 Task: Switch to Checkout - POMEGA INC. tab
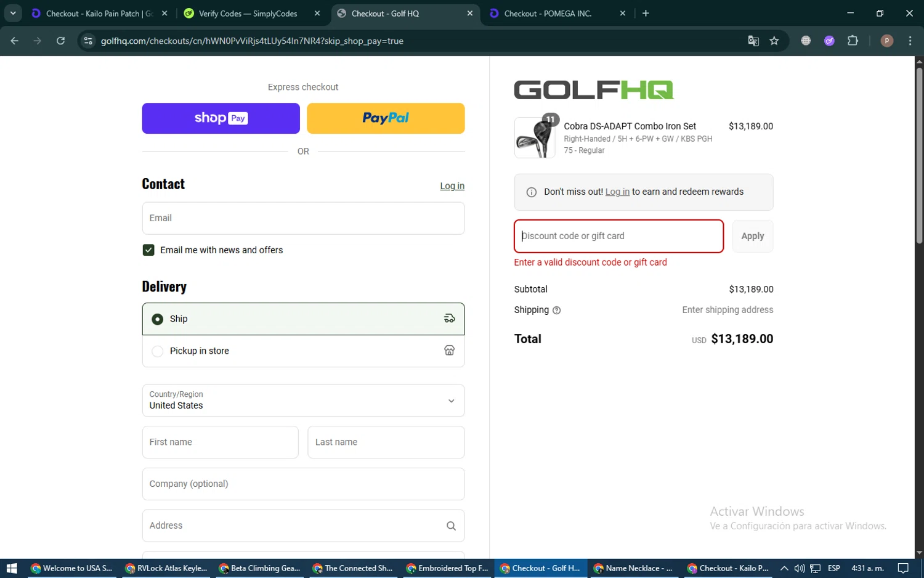548,14
